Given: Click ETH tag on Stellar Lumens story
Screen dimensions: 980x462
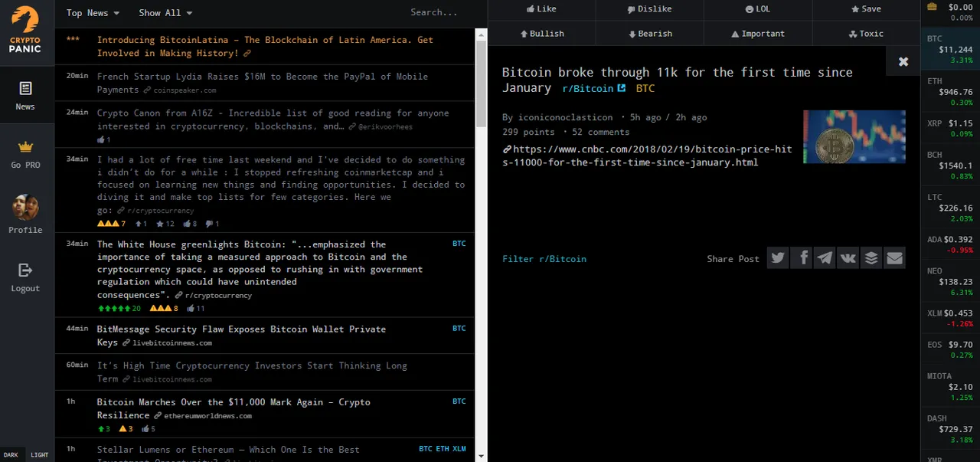Looking at the screenshot, I should tap(443, 449).
